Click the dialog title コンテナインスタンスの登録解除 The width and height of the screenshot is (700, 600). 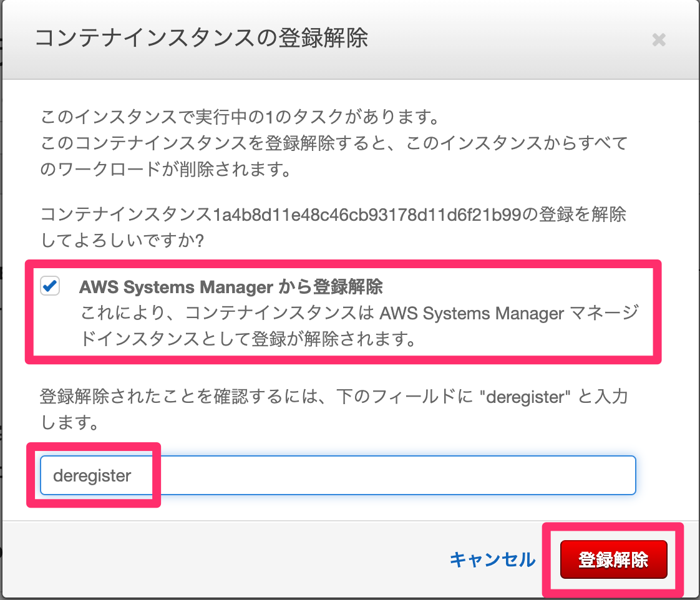[x=201, y=38]
